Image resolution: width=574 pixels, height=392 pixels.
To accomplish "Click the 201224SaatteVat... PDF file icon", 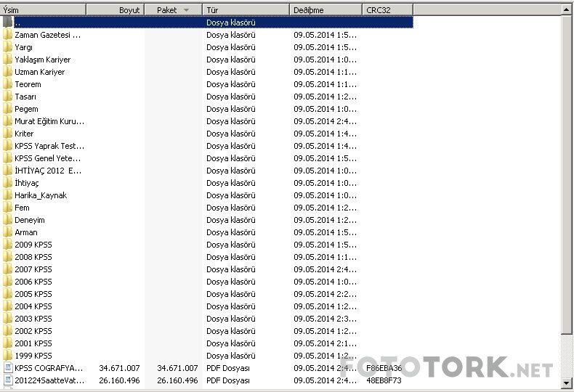I will pyautogui.click(x=7, y=380).
